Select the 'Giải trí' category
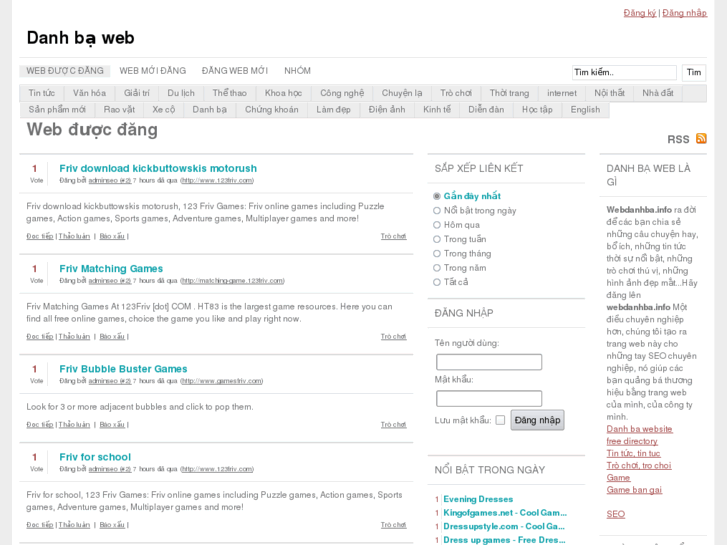This screenshot has height=545, width=727. [137, 93]
